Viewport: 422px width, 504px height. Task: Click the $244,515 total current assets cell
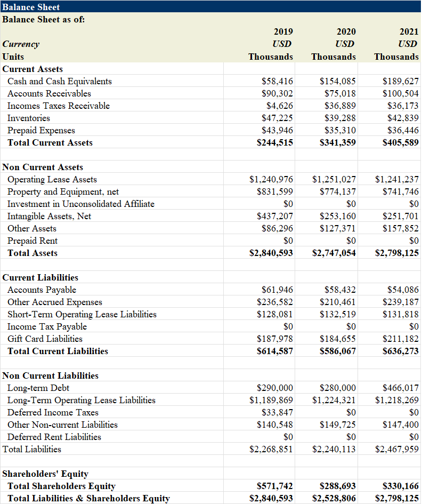tap(274, 142)
